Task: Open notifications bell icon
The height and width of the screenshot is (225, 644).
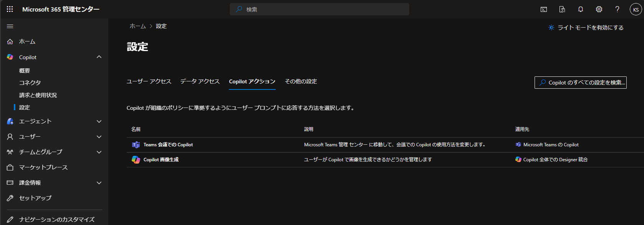Action: (x=581, y=9)
